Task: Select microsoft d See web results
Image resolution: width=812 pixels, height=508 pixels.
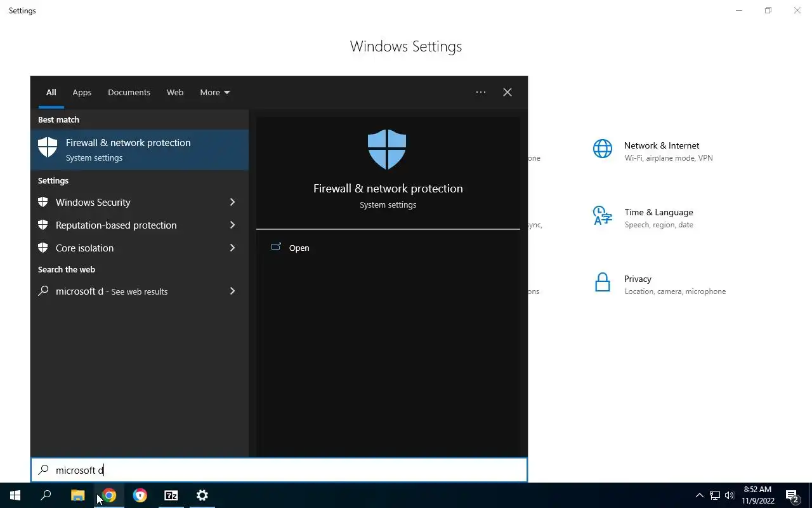Action: point(140,291)
